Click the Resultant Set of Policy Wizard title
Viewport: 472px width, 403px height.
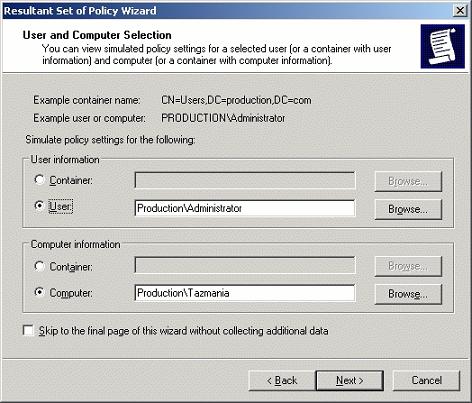pyautogui.click(x=80, y=11)
